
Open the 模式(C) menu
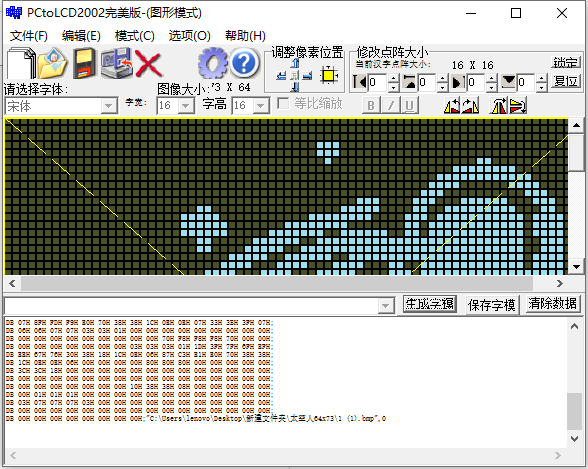click(135, 36)
